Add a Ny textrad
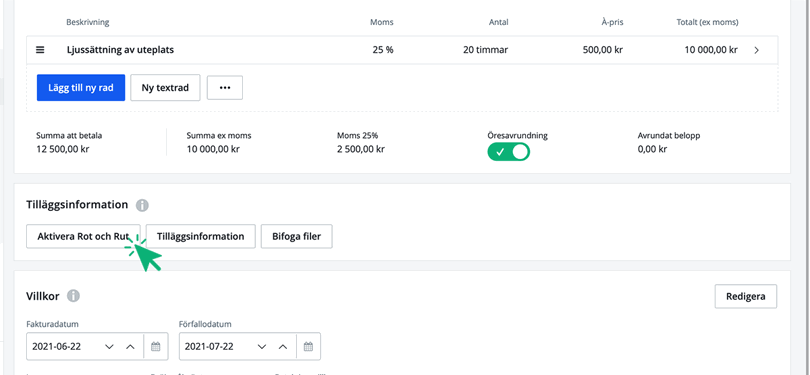Viewport: 810px width, 375px height. coord(165,88)
